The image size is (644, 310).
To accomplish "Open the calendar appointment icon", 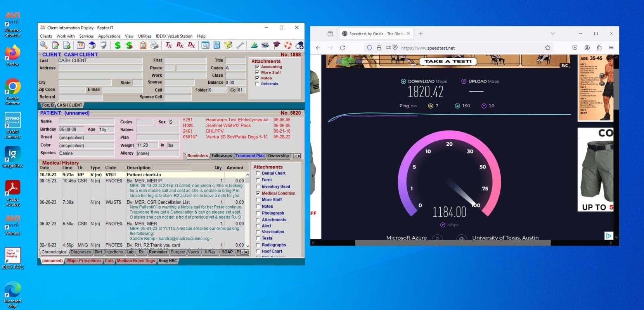I will 81,45.
